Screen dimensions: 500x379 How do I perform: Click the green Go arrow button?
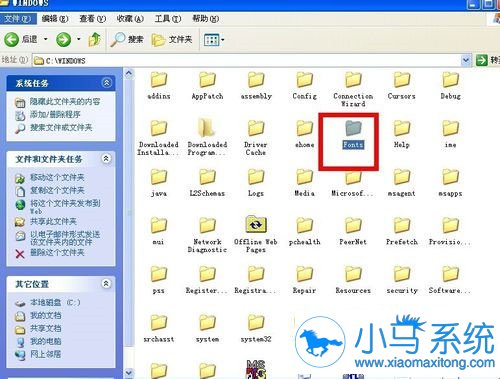(482, 60)
